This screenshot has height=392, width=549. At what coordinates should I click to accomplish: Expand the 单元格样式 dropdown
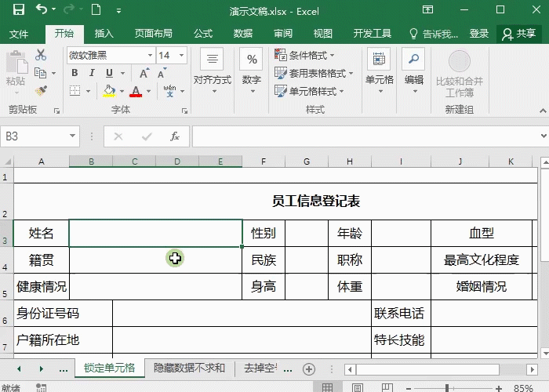pyautogui.click(x=310, y=91)
